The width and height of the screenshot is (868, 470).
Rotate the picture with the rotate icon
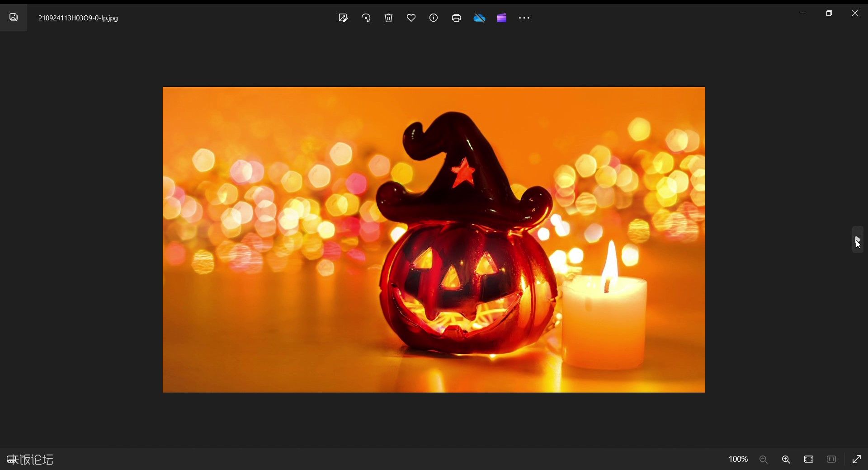[x=366, y=18]
